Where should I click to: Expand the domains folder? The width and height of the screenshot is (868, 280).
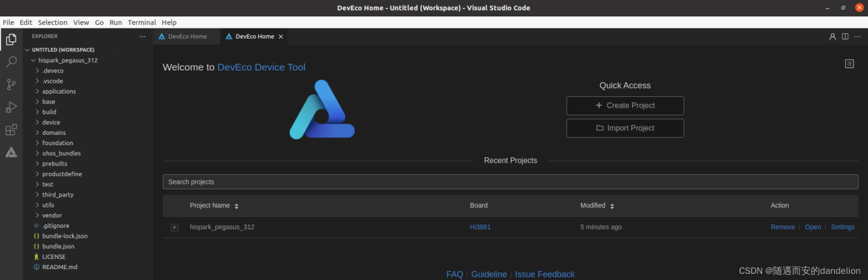pos(54,133)
